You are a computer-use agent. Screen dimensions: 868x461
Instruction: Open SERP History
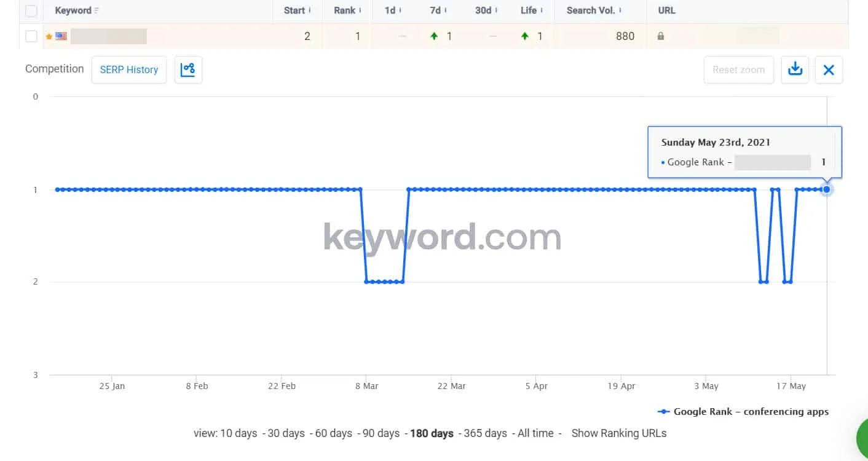(x=128, y=69)
